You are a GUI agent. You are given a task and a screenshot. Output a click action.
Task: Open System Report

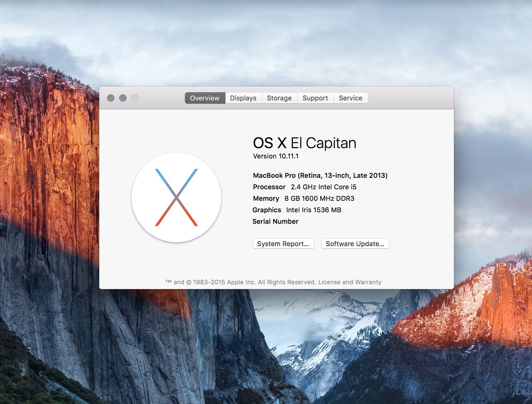coord(283,244)
